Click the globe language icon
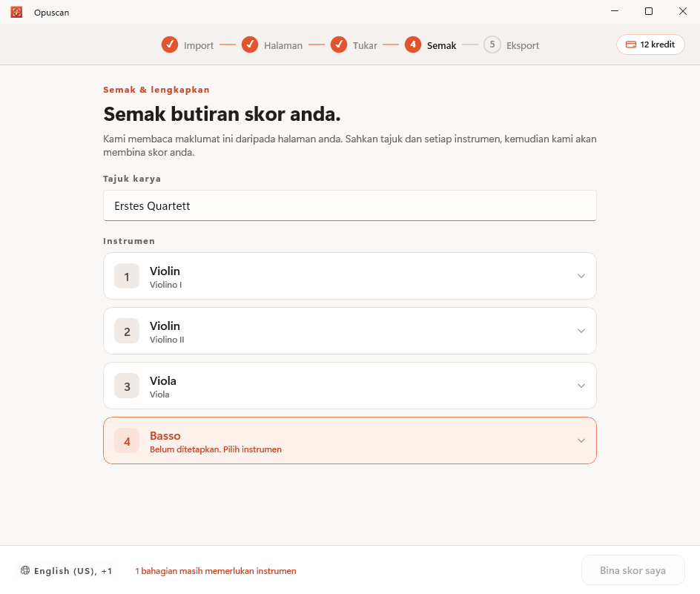This screenshot has width=700, height=594. (25, 570)
